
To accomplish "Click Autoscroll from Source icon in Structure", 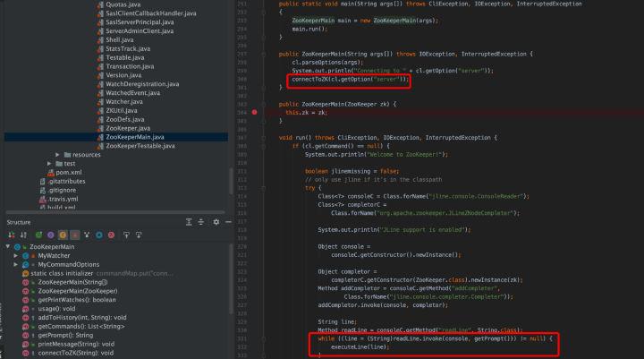I will pos(140,235).
